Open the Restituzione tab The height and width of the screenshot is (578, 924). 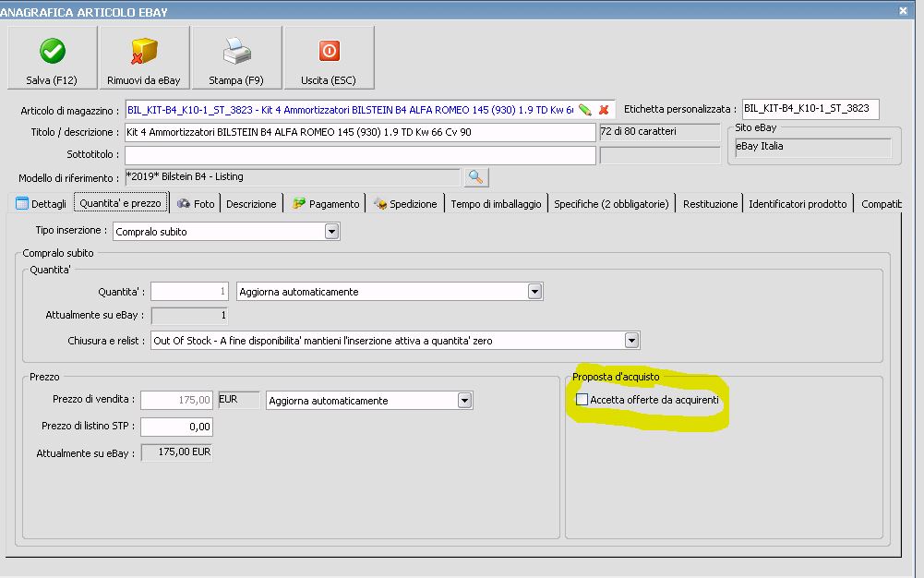pyautogui.click(x=710, y=204)
